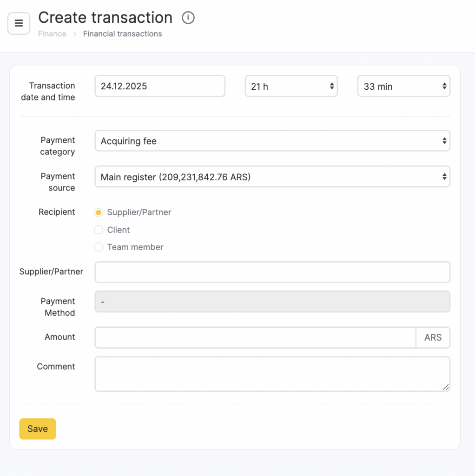Focus the Supplier/Partner text input

(272, 272)
